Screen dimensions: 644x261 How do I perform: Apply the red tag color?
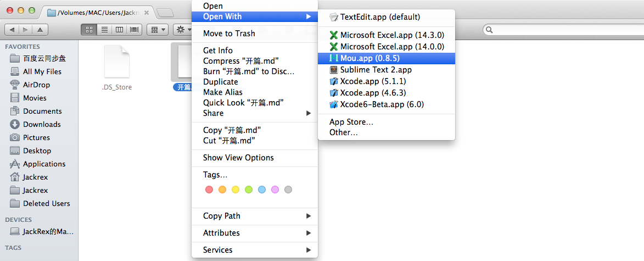pos(209,190)
